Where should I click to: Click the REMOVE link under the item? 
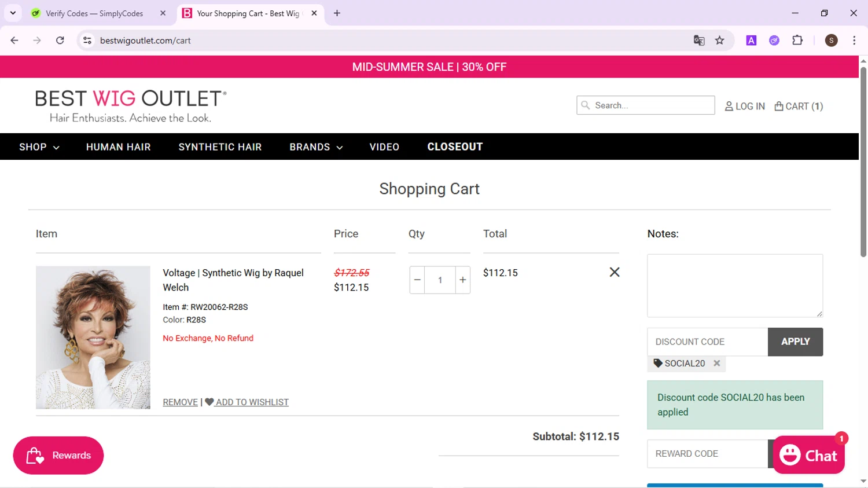click(180, 402)
